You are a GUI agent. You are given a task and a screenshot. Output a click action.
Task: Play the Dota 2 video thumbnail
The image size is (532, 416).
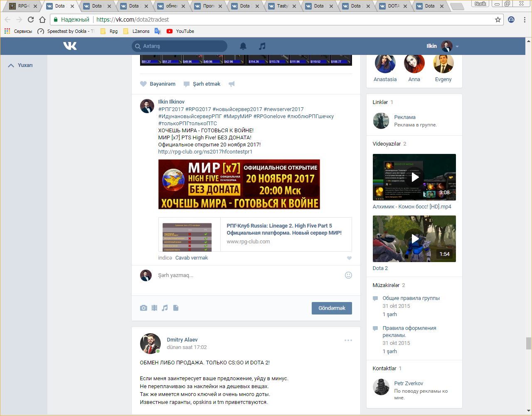coord(414,239)
